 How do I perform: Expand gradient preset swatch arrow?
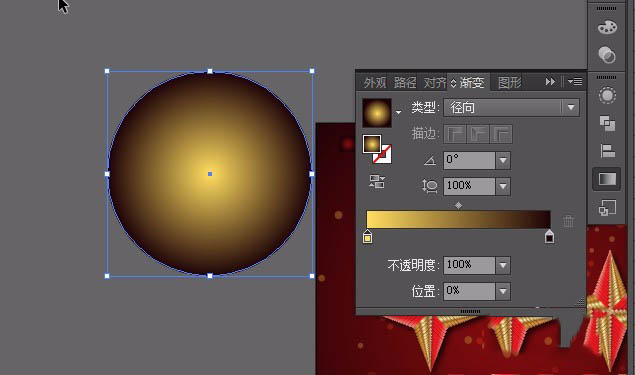tap(398, 112)
